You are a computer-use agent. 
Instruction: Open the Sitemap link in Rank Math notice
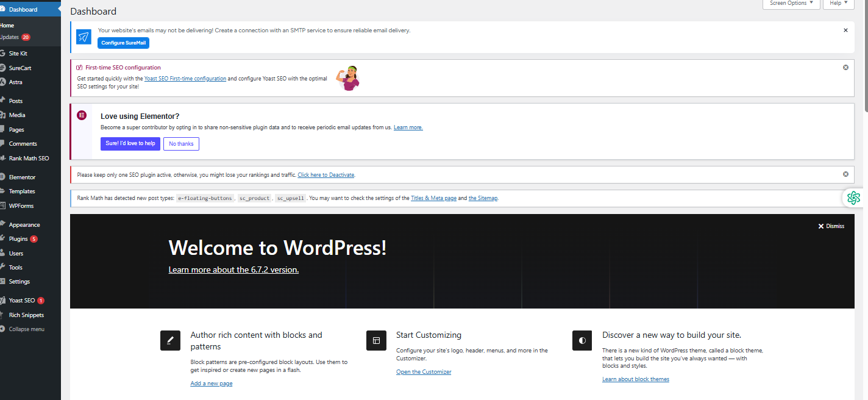coord(483,198)
